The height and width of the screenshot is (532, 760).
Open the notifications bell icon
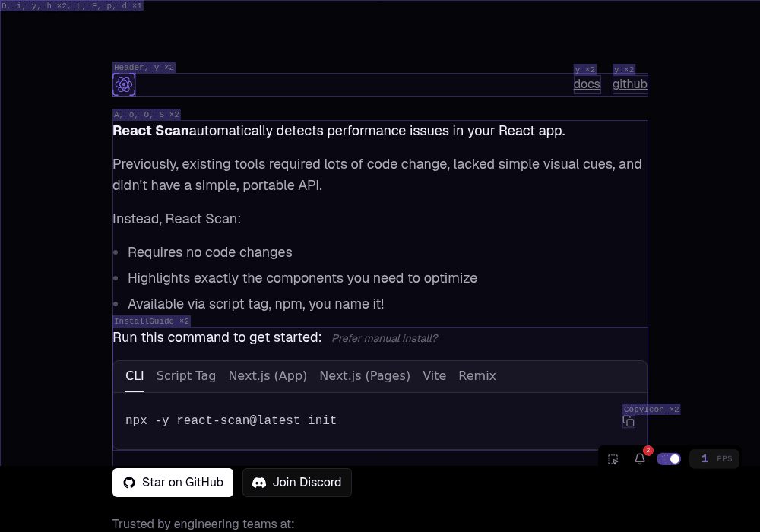[x=640, y=459]
